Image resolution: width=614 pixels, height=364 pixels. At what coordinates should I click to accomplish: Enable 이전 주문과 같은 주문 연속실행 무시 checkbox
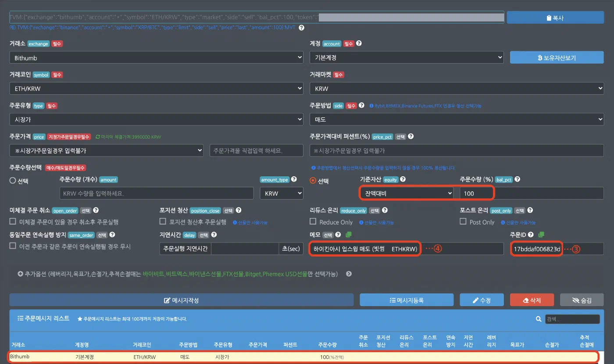(x=13, y=246)
